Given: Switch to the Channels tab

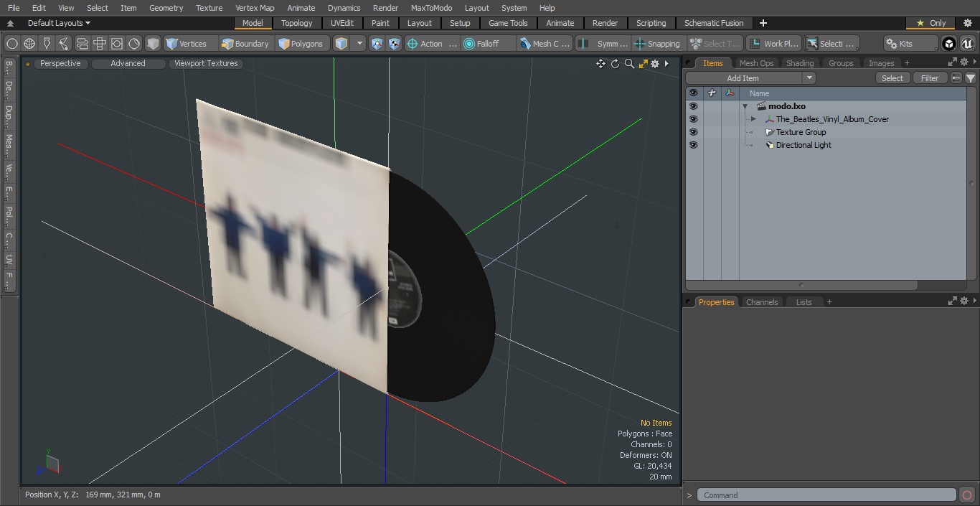Looking at the screenshot, I should 762,302.
